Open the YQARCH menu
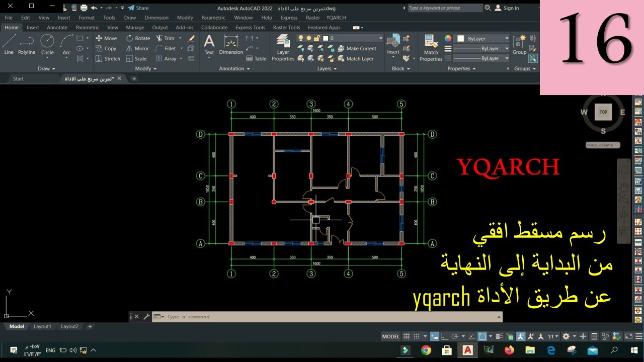The height and width of the screenshot is (362, 644). (336, 18)
